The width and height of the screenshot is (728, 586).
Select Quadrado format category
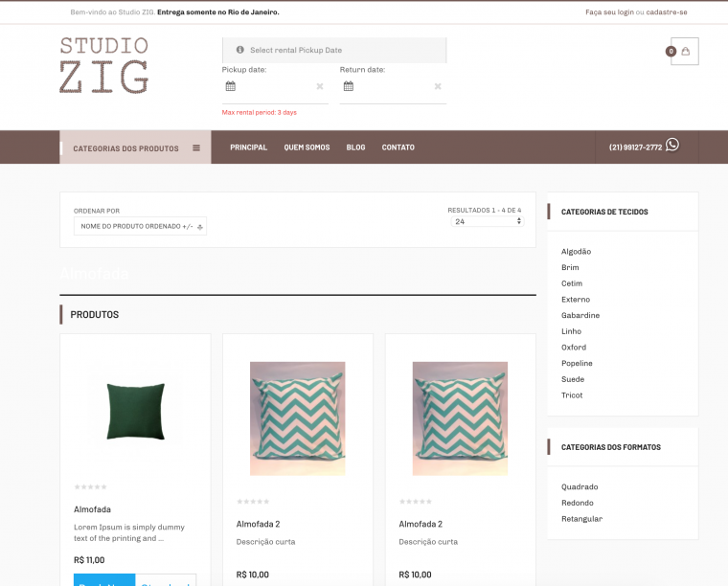point(580,486)
